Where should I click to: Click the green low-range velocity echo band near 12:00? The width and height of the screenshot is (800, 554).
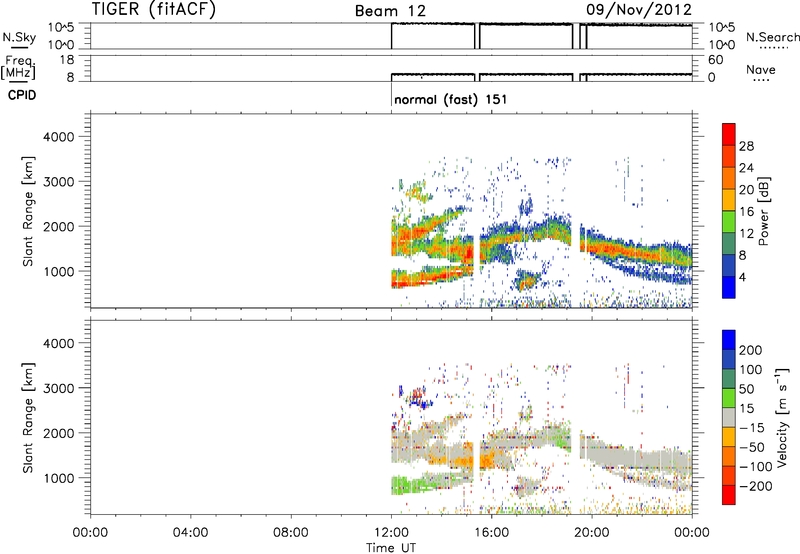(408, 485)
